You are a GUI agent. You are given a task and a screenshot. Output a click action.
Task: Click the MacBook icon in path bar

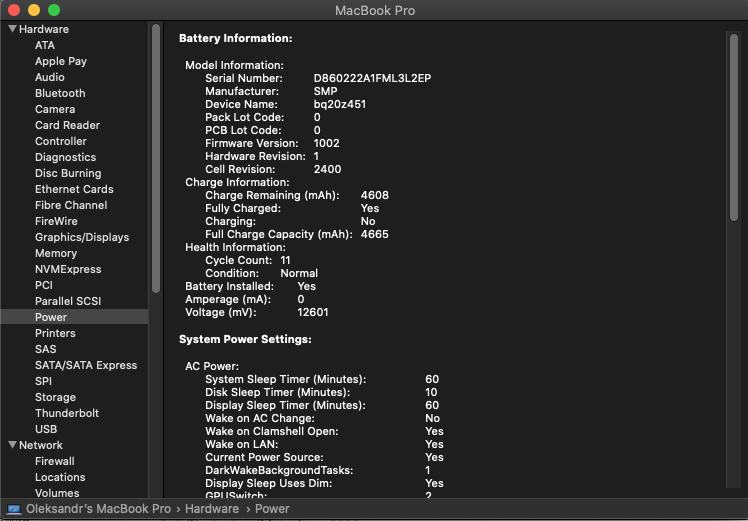click(x=14, y=509)
